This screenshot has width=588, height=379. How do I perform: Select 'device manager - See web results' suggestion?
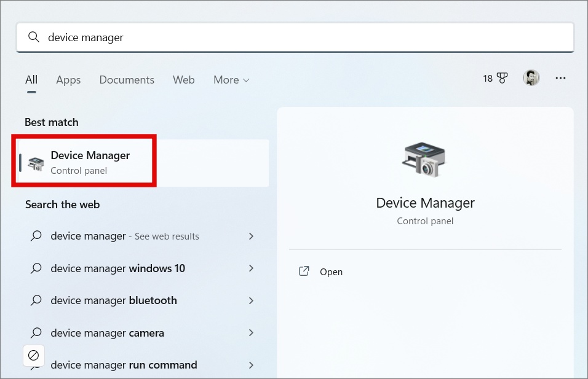(x=144, y=236)
